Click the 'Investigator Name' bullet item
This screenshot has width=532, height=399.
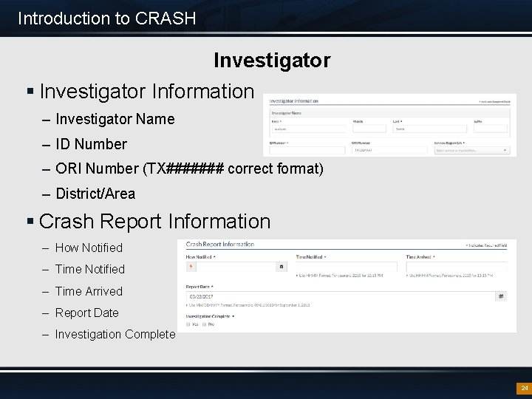pyautogui.click(x=115, y=119)
